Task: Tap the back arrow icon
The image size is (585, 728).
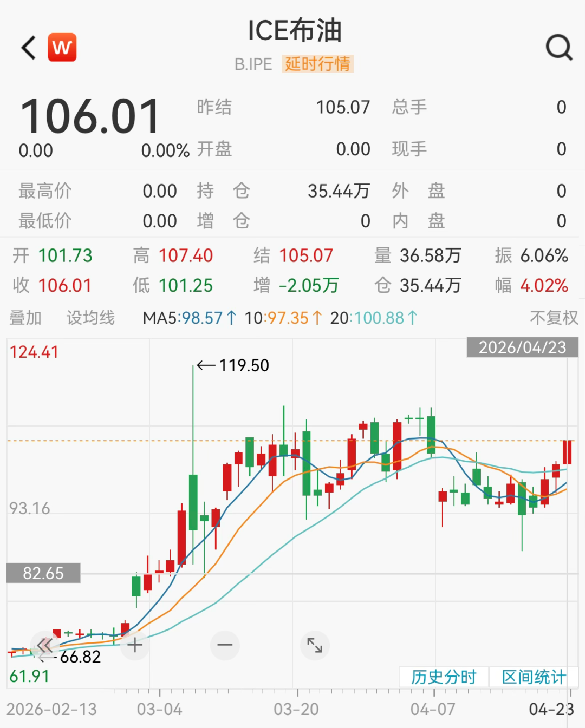Action: pos(29,48)
